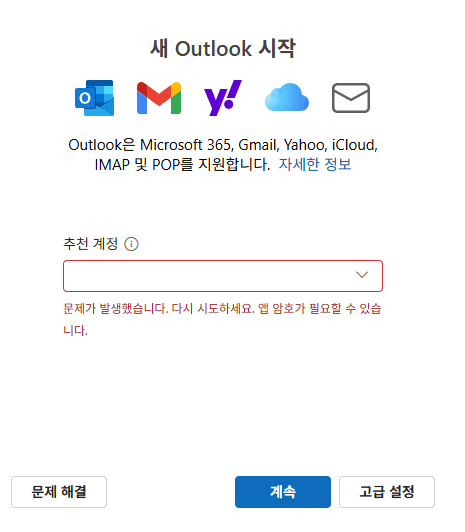Click the Yahoo logo icon
The height and width of the screenshot is (532, 465).
click(x=222, y=98)
